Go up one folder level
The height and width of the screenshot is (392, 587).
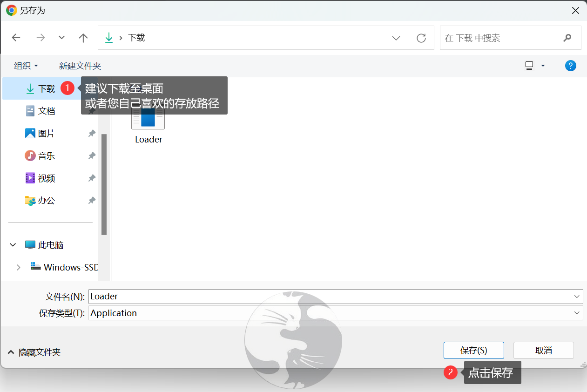coord(83,38)
